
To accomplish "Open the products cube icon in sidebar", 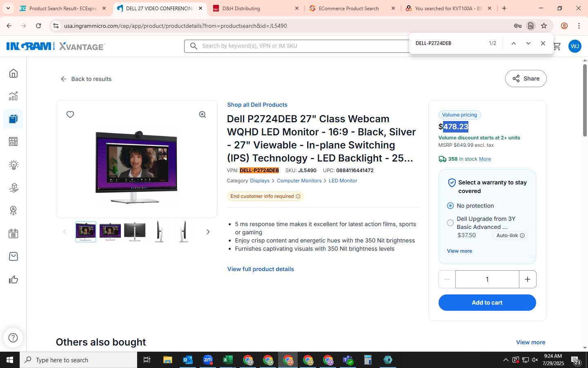I will 13,119.
